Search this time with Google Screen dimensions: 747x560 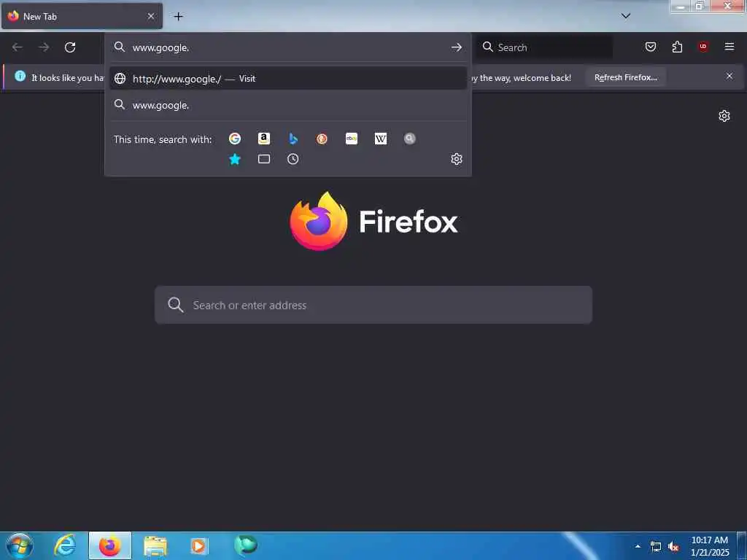coord(234,139)
